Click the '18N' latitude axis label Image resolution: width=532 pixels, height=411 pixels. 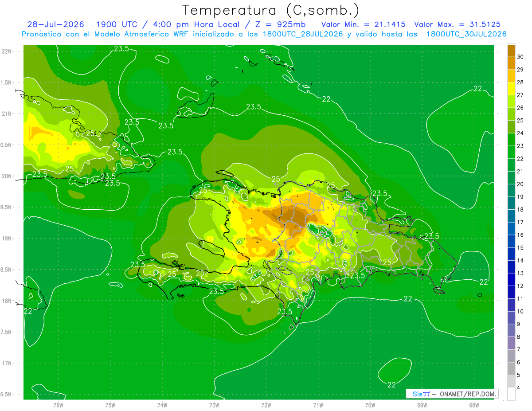click(7, 301)
